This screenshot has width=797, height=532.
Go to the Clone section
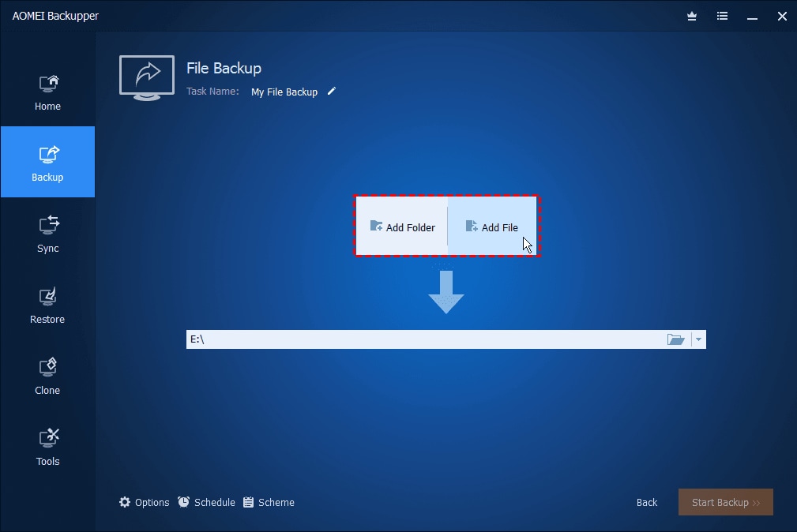point(47,367)
